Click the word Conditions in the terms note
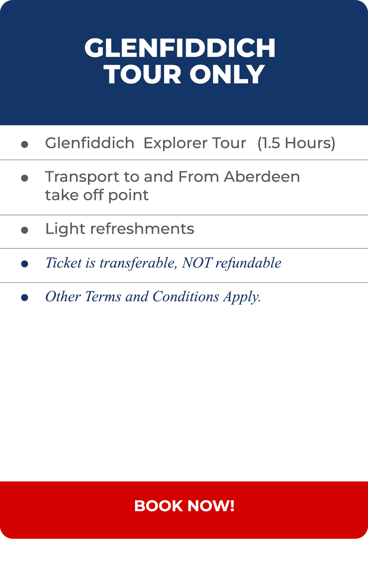The image size is (368, 588). pyautogui.click(x=186, y=297)
